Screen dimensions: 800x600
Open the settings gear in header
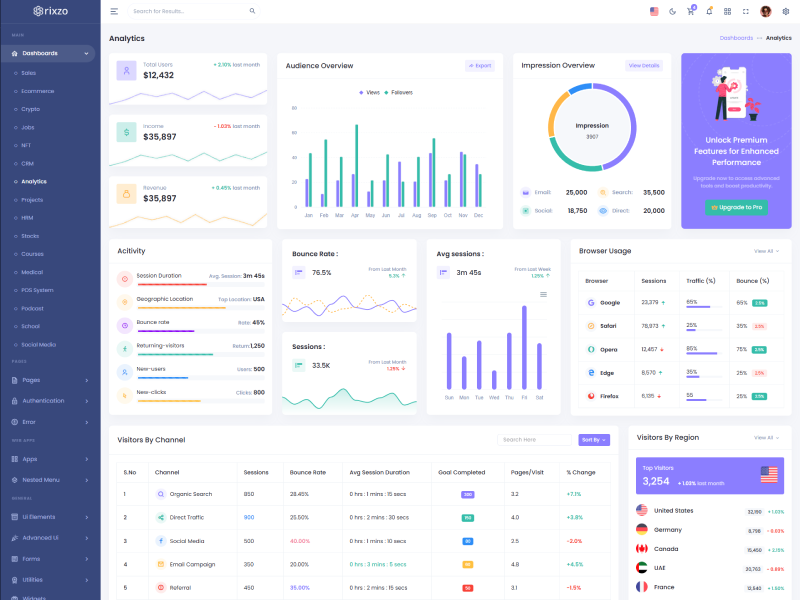tap(786, 11)
